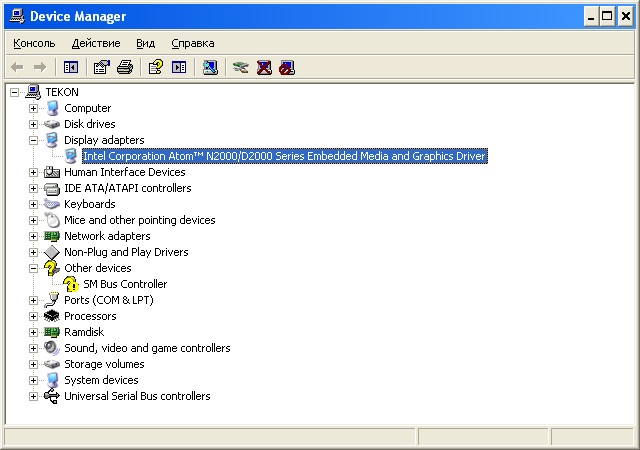This screenshot has height=450, width=640.
Task: Open the Справка menu
Action: coord(193,43)
